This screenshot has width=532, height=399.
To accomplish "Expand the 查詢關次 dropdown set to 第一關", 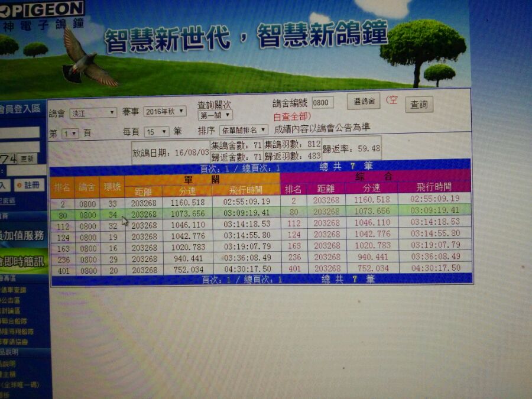I will coord(215,115).
